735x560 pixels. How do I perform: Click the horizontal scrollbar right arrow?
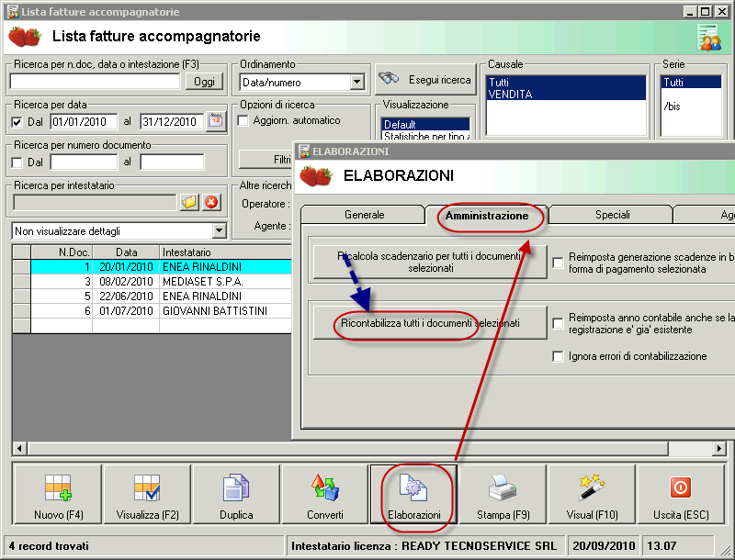click(x=719, y=449)
